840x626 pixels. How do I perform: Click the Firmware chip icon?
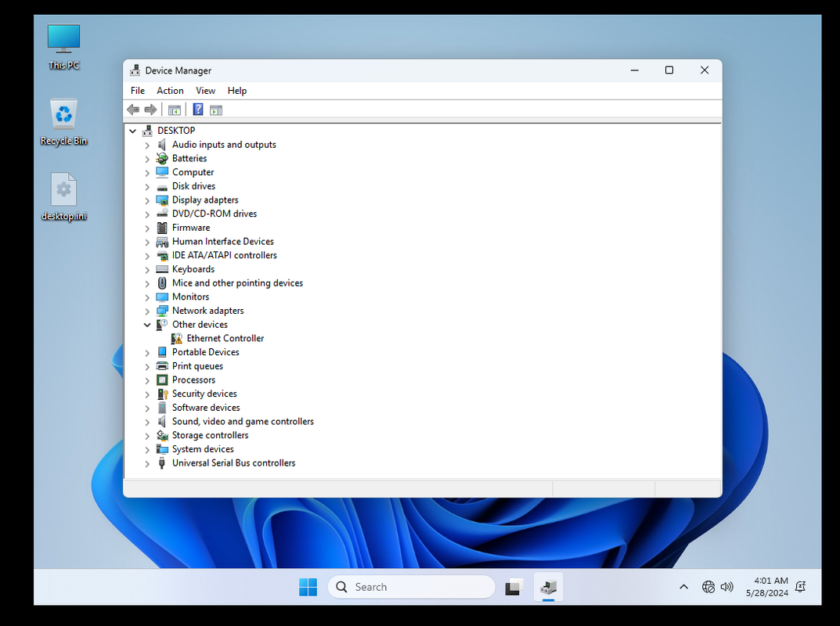click(x=162, y=228)
